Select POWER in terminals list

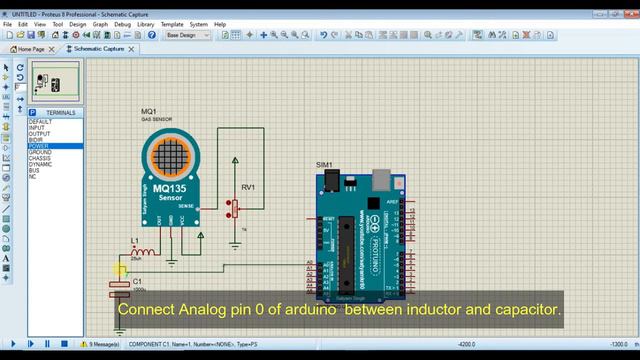(x=56, y=146)
